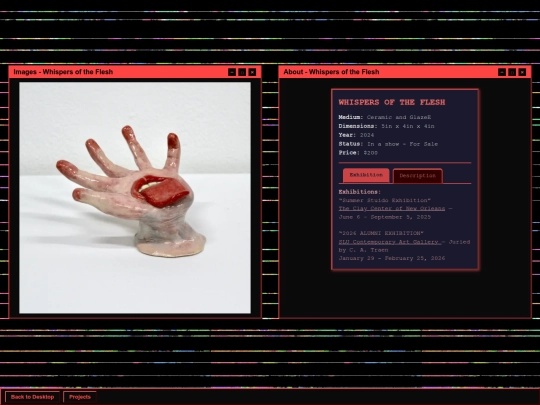Click the Medium: Ceramic and Glaze line
Screen dimensions: 540x405
pos(385,117)
